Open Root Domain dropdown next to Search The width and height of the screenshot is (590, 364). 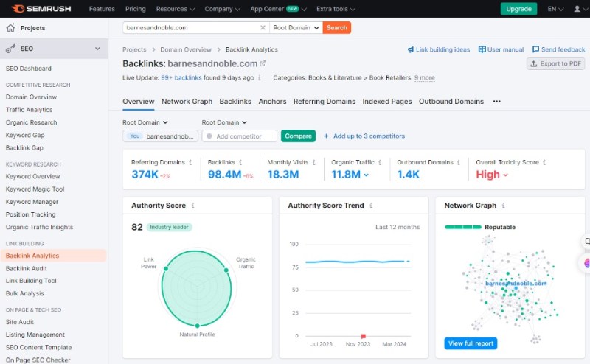pos(296,27)
